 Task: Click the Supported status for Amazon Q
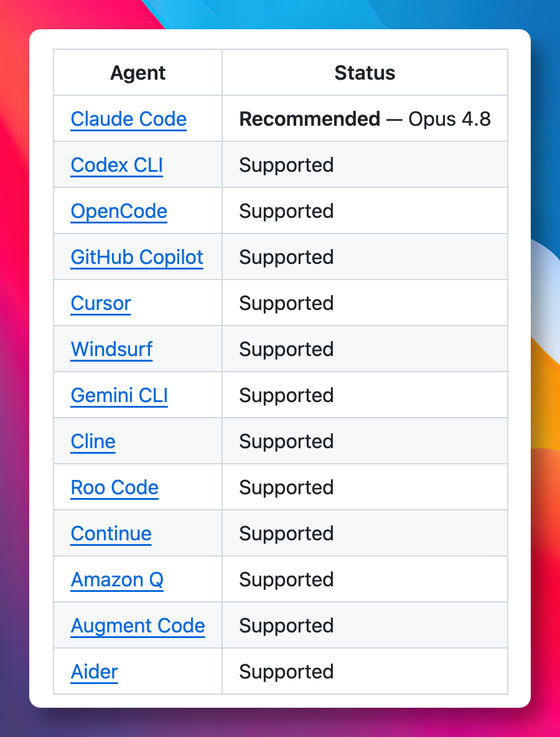pyautogui.click(x=286, y=580)
